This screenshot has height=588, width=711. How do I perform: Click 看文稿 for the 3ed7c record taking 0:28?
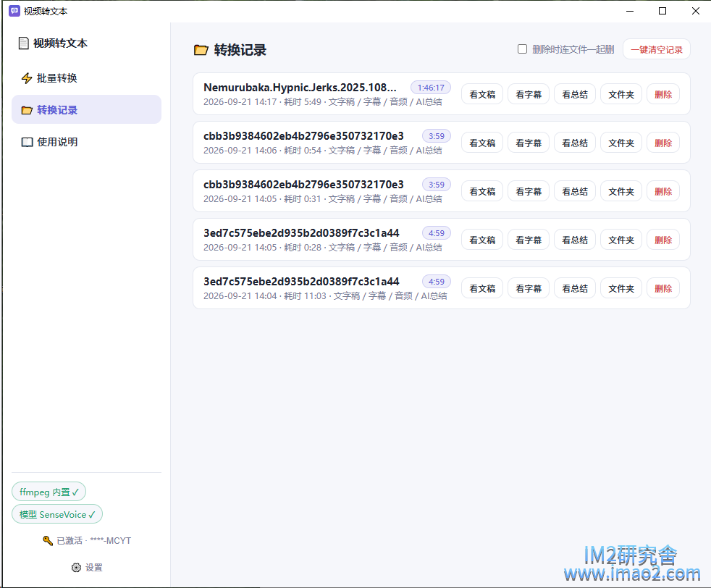(x=482, y=240)
